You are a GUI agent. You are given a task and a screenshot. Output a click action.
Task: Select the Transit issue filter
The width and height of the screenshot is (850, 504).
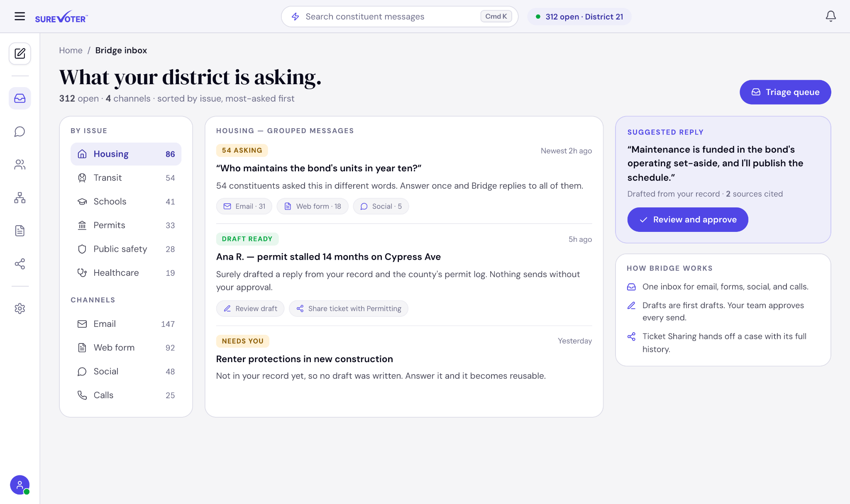[x=126, y=178]
